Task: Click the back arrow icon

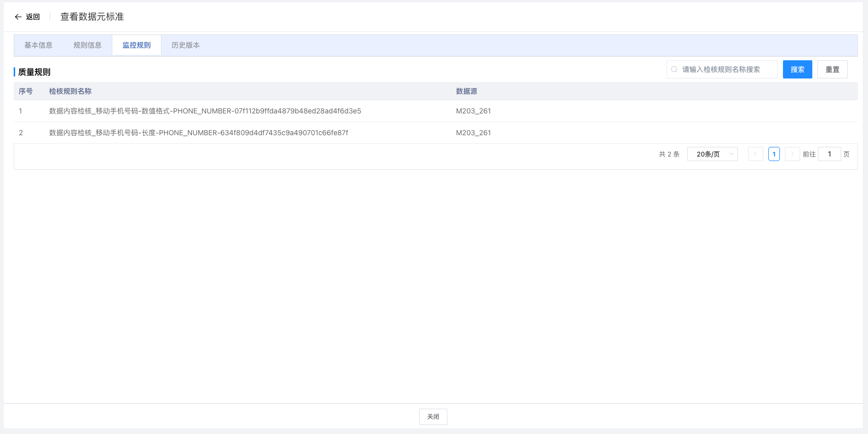Action: pyautogui.click(x=18, y=17)
